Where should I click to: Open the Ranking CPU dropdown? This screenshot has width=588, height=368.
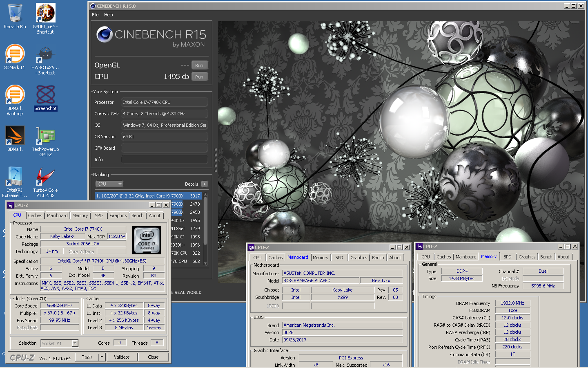tap(109, 184)
